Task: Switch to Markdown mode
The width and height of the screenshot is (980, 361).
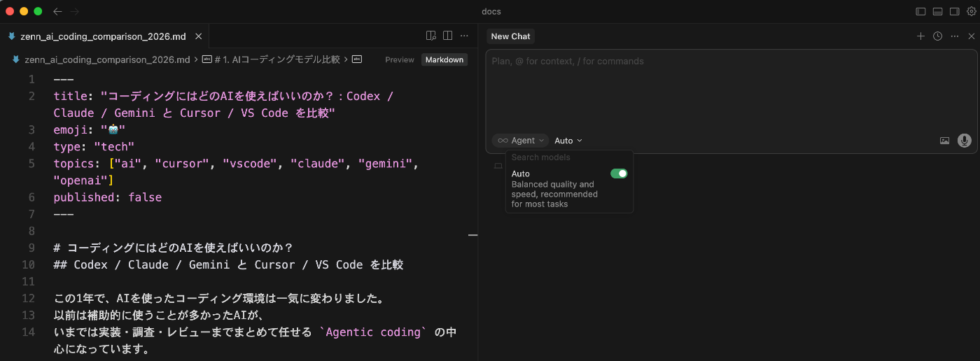Action: point(444,59)
